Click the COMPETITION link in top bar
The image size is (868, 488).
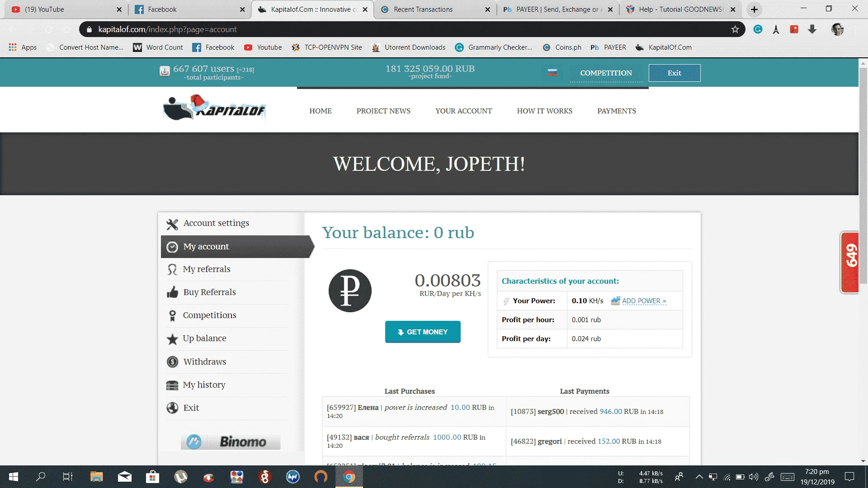[x=606, y=73]
